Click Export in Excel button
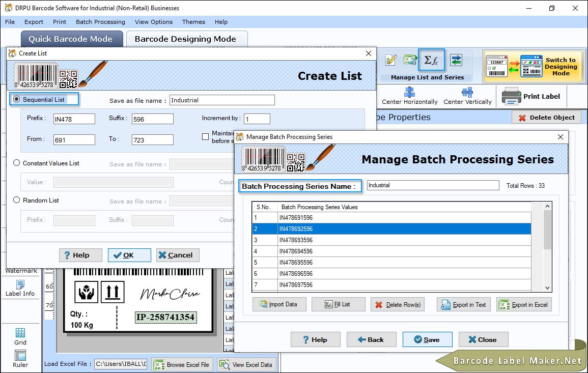This screenshot has width=588, height=373. (x=524, y=304)
